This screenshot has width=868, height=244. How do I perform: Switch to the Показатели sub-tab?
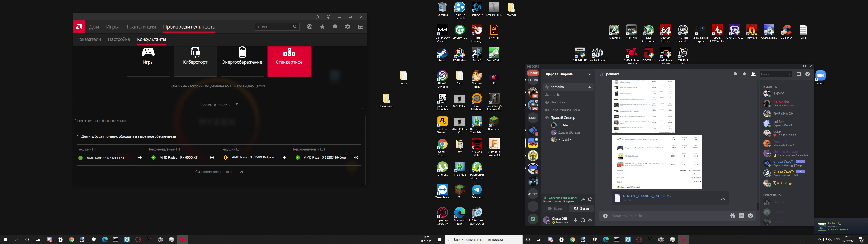89,40
